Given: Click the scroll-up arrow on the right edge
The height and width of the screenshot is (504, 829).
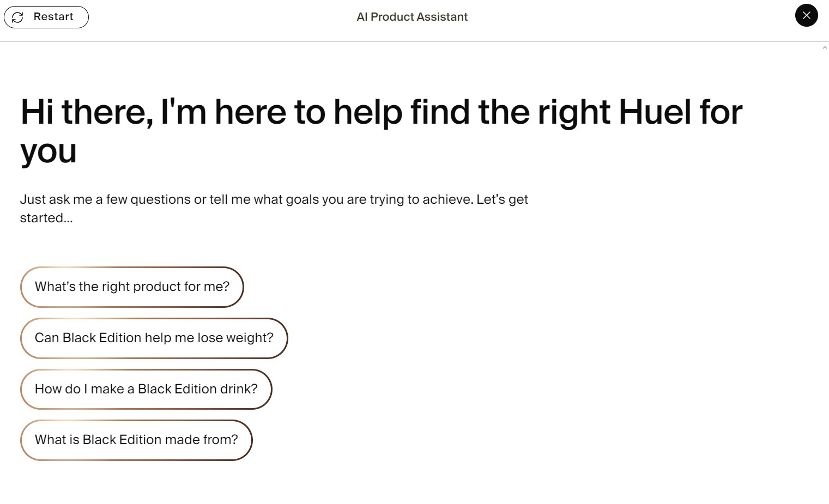Looking at the screenshot, I should (824, 47).
